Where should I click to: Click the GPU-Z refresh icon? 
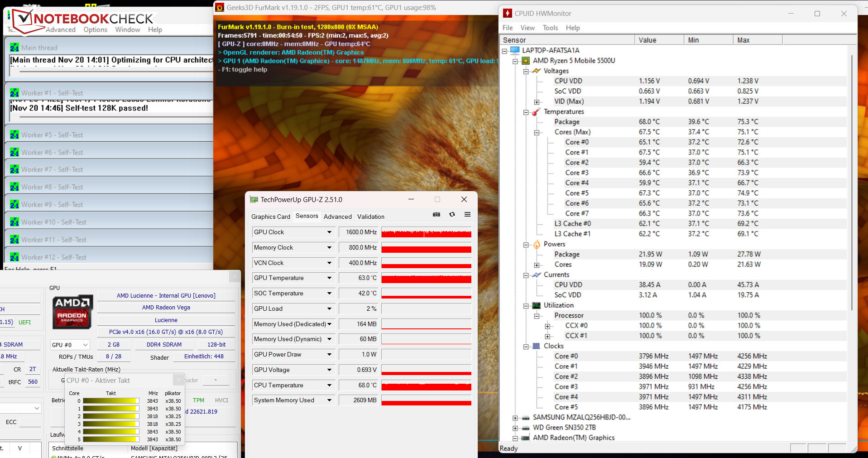pos(452,214)
